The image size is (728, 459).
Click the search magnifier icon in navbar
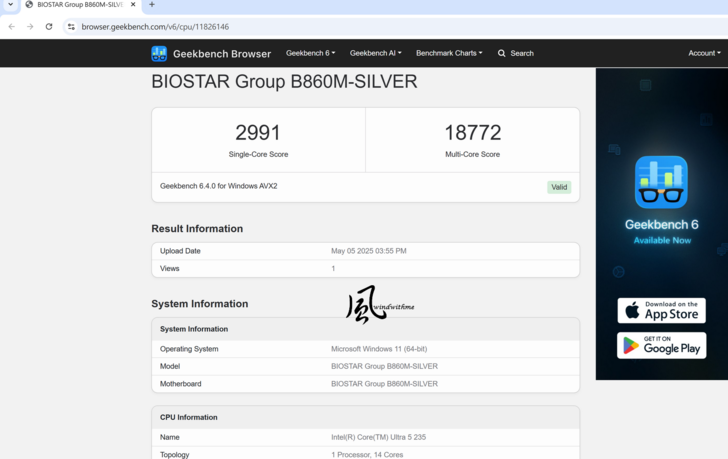pyautogui.click(x=502, y=54)
